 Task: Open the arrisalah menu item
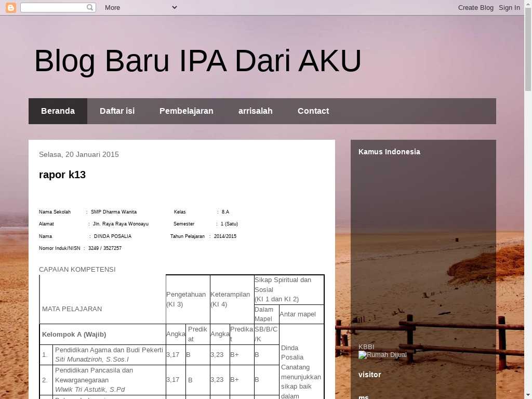255,111
